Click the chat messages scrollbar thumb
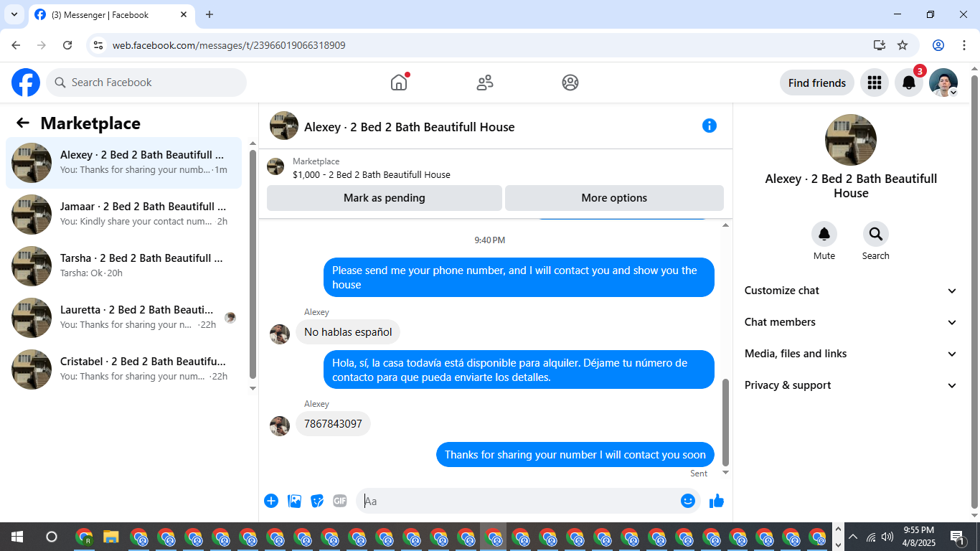980x551 pixels. [x=725, y=423]
